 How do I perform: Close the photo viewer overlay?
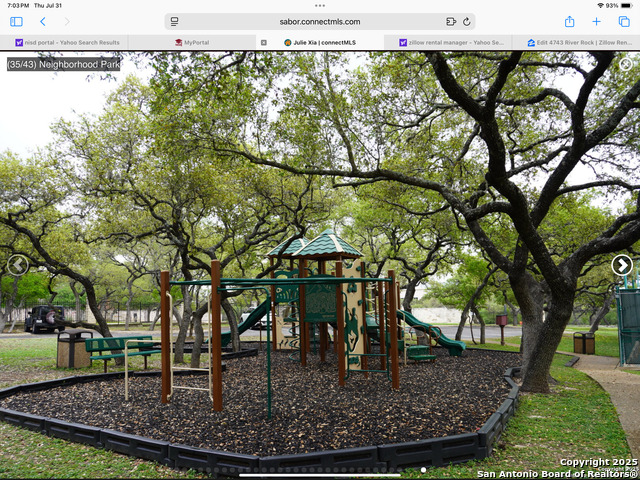point(626,64)
